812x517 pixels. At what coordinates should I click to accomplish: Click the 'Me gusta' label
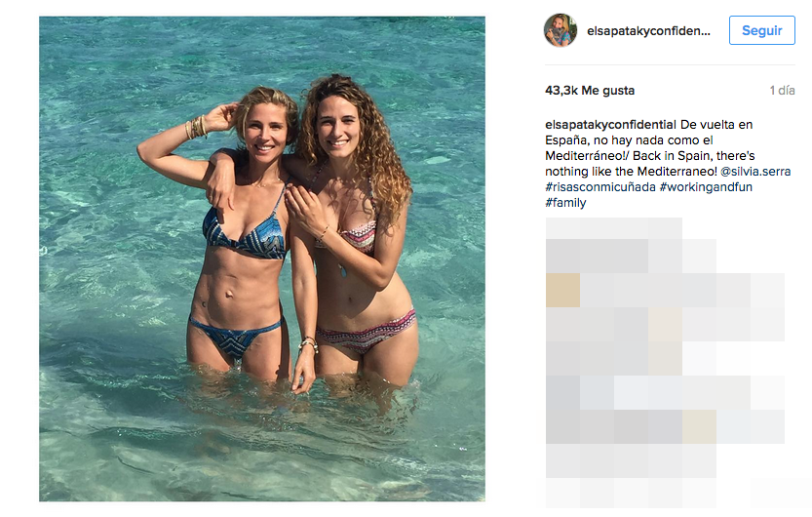click(x=607, y=91)
